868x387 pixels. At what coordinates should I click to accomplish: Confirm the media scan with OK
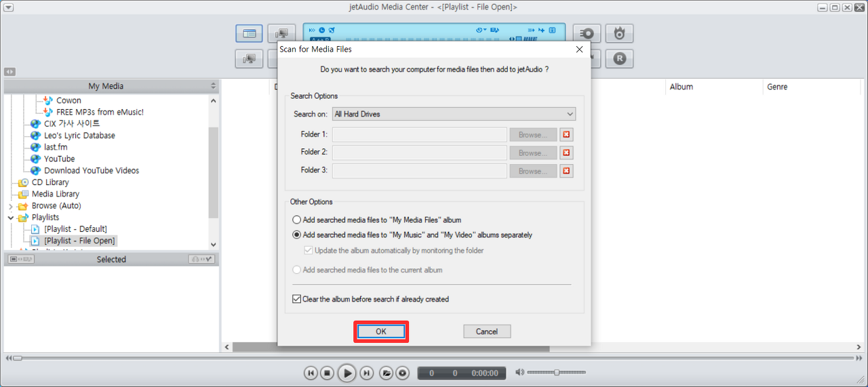[381, 331]
